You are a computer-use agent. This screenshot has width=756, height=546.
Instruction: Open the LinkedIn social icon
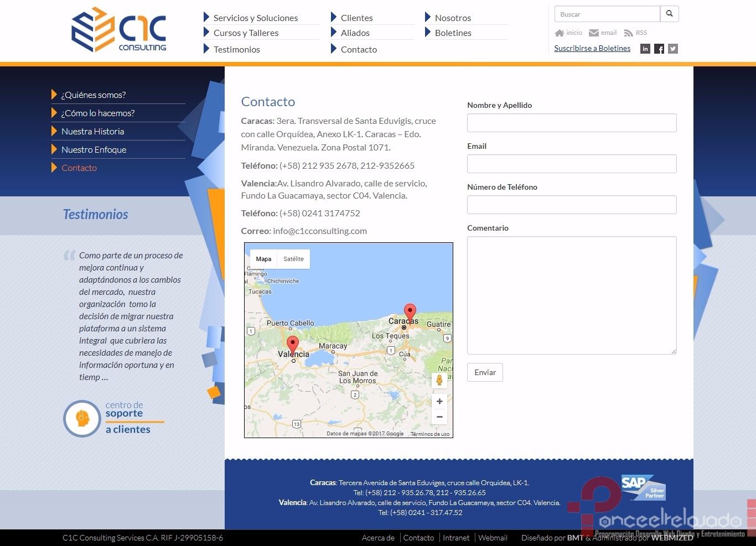(x=645, y=49)
